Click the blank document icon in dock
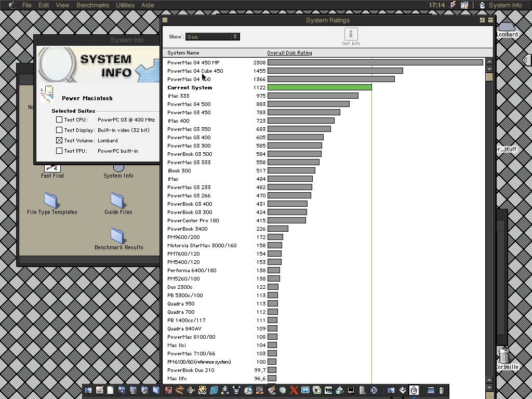The width and height of the screenshot is (532, 399). point(110,390)
